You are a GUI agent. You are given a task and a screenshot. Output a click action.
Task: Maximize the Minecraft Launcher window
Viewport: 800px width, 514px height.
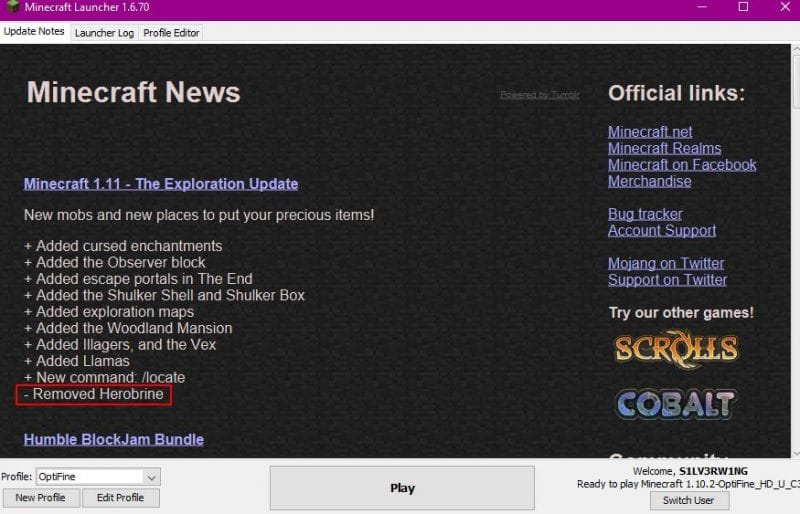tap(743, 7)
